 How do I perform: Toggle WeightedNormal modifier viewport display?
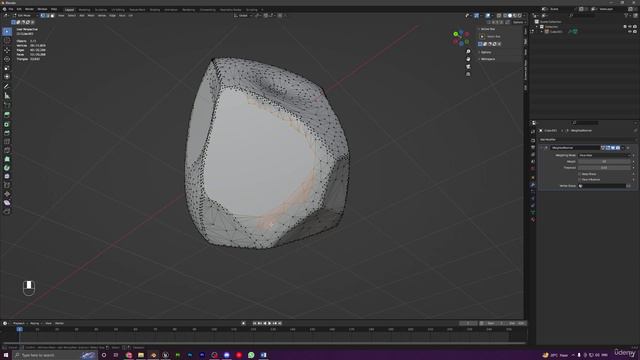click(613, 148)
